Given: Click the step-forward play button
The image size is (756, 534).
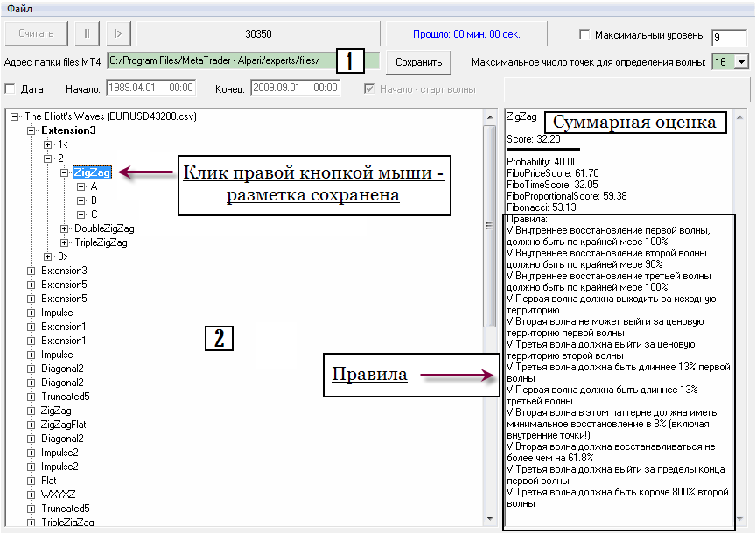Looking at the screenshot, I should point(117,33).
